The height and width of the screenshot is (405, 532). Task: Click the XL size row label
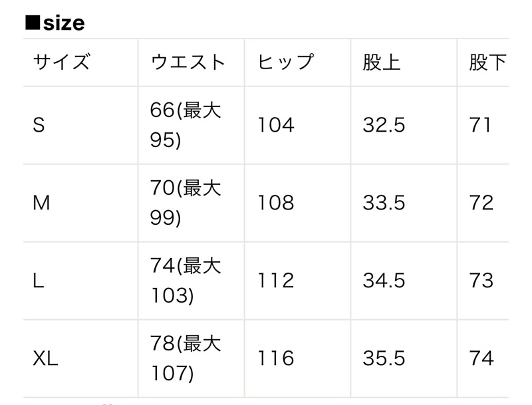click(x=45, y=358)
